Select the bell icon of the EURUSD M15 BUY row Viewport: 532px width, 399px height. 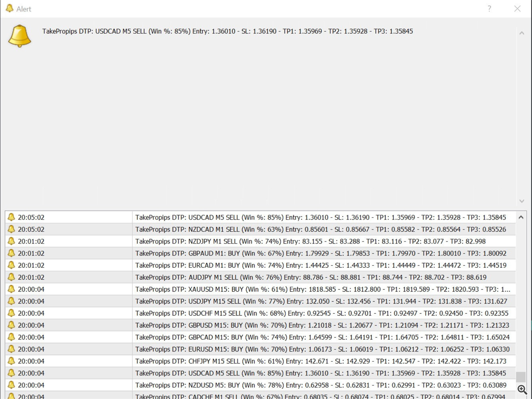11,349
